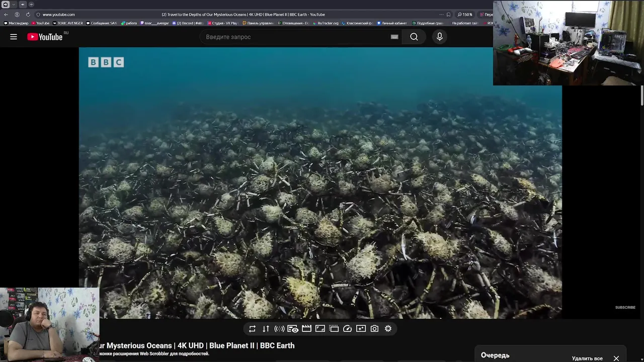
Task: Open the 'YouTube' bookmark in bookmarks bar
Action: (41, 23)
